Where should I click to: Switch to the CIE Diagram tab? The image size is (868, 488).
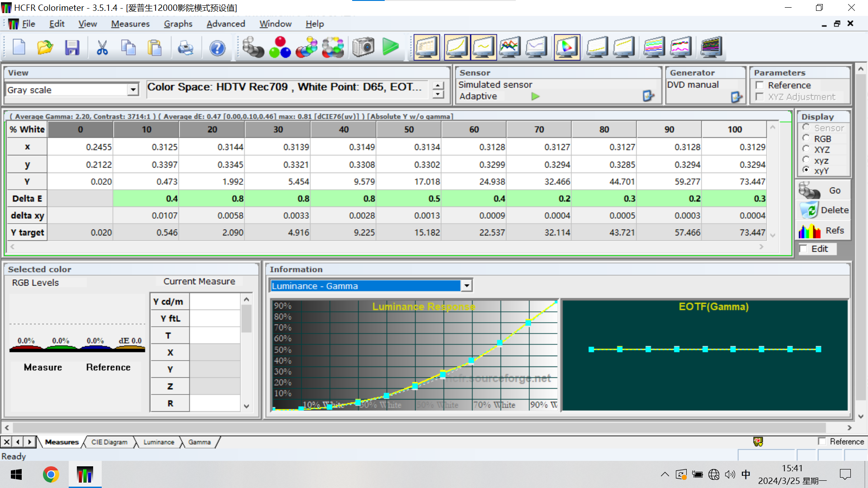pos(109,442)
